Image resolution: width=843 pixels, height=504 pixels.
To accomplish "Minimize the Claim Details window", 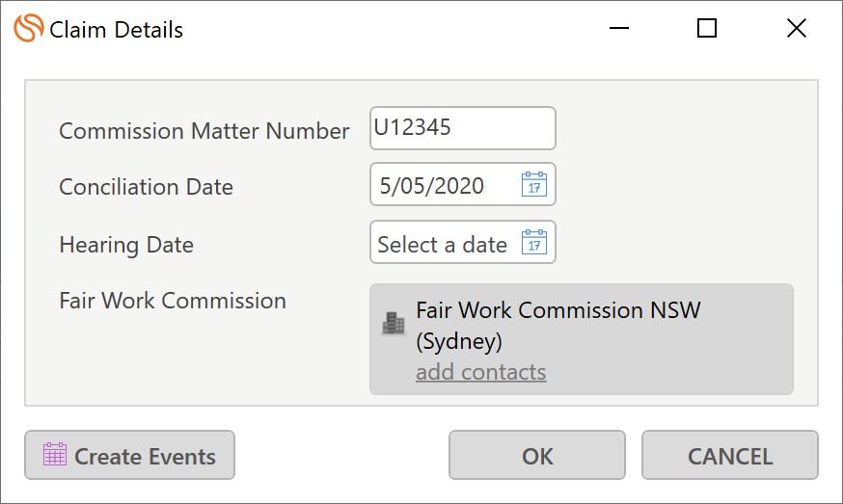I will 619,28.
